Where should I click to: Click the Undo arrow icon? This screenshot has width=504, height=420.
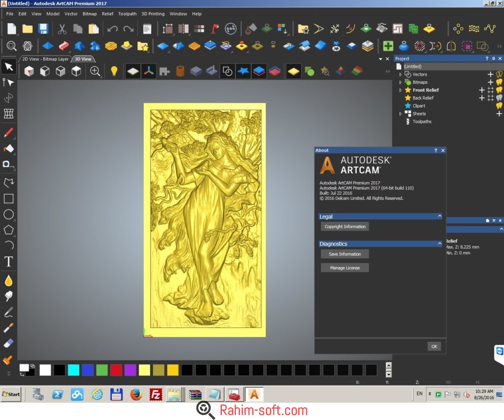[112, 29]
